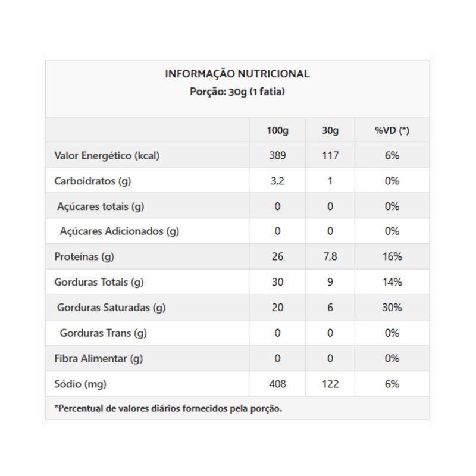The width and height of the screenshot is (476, 476).
Task: Select the 30g column header
Action: [330, 130]
